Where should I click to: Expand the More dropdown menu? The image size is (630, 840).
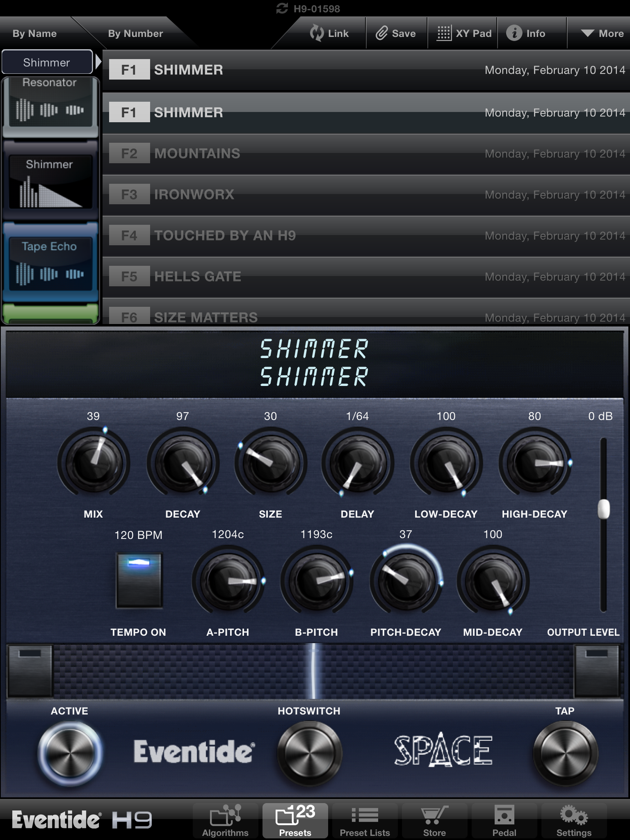[x=602, y=33]
